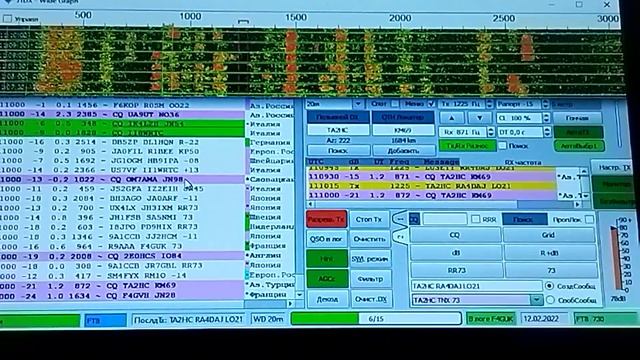Click the Очист.DX button

(x=370, y=299)
